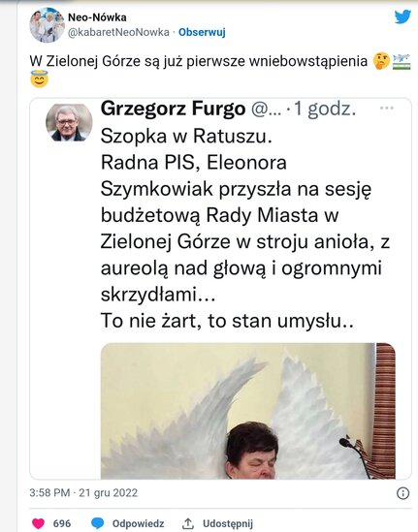The width and height of the screenshot is (418, 532).
Task: Open Grzegorz Furgo profile picture
Action: (x=69, y=122)
